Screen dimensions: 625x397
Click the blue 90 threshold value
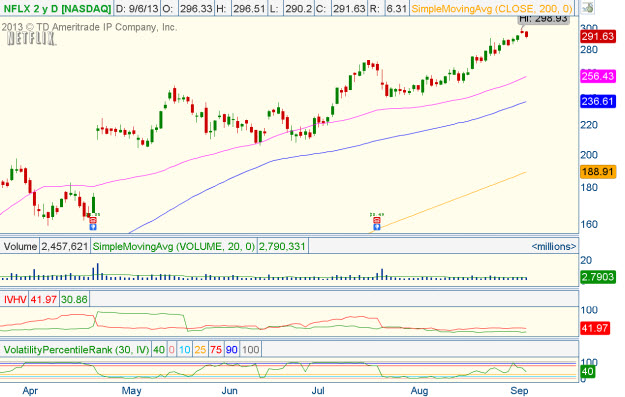pyautogui.click(x=232, y=350)
